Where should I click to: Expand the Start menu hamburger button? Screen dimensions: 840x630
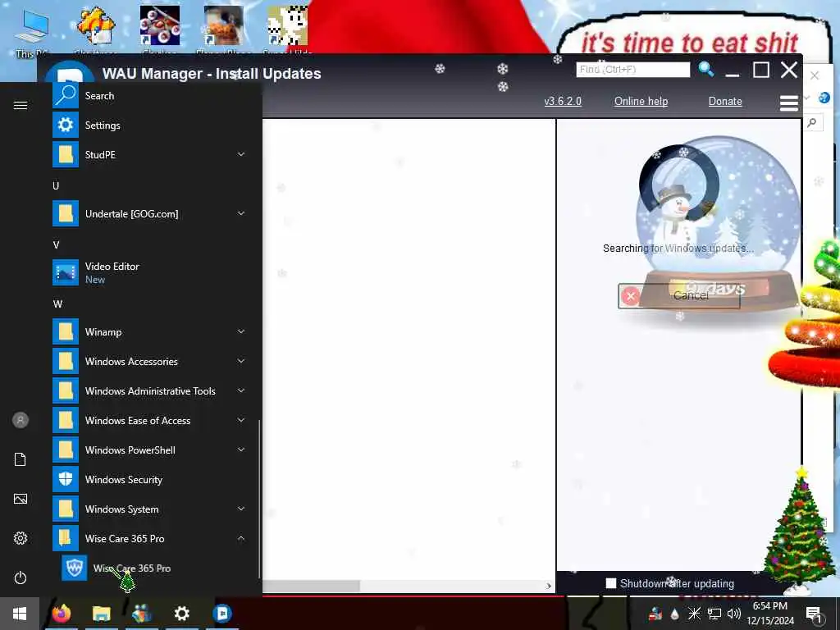click(x=21, y=106)
